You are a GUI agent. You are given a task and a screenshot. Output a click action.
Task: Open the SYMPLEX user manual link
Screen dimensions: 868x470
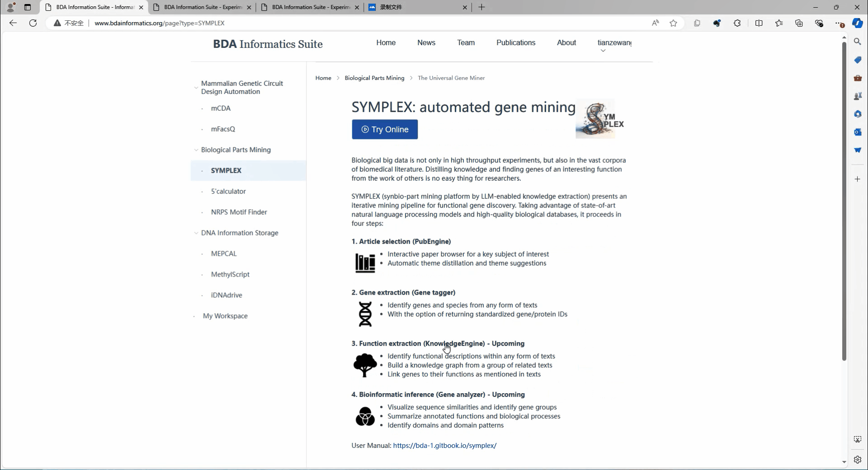pyautogui.click(x=444, y=446)
